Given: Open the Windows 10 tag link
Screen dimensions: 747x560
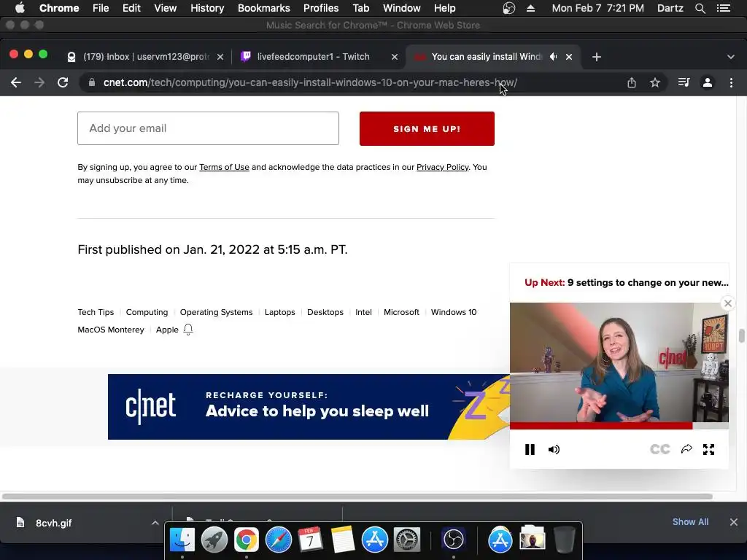Looking at the screenshot, I should click(454, 312).
